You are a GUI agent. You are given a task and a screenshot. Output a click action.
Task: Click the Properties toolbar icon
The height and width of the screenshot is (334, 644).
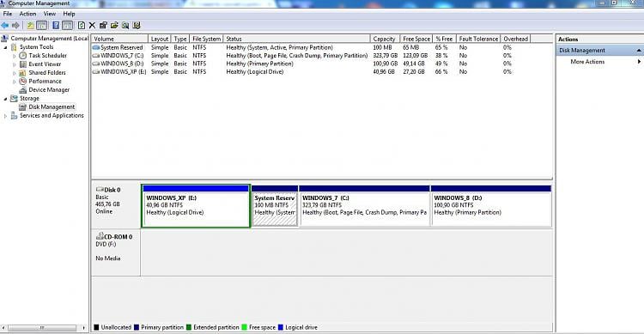(103, 26)
